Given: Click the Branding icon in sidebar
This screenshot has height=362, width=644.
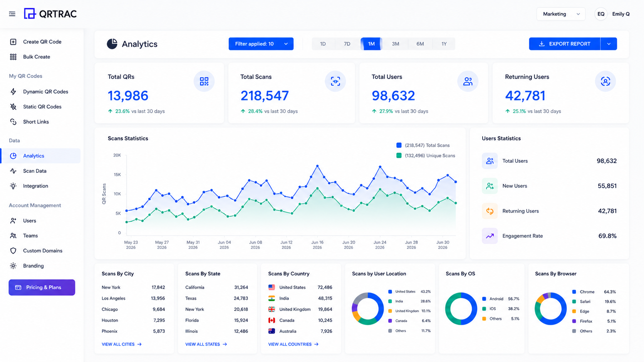Looking at the screenshot, I should 13,266.
